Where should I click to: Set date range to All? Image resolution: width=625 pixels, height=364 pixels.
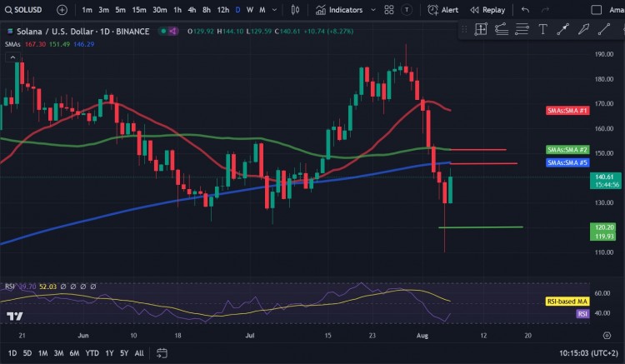click(x=139, y=353)
